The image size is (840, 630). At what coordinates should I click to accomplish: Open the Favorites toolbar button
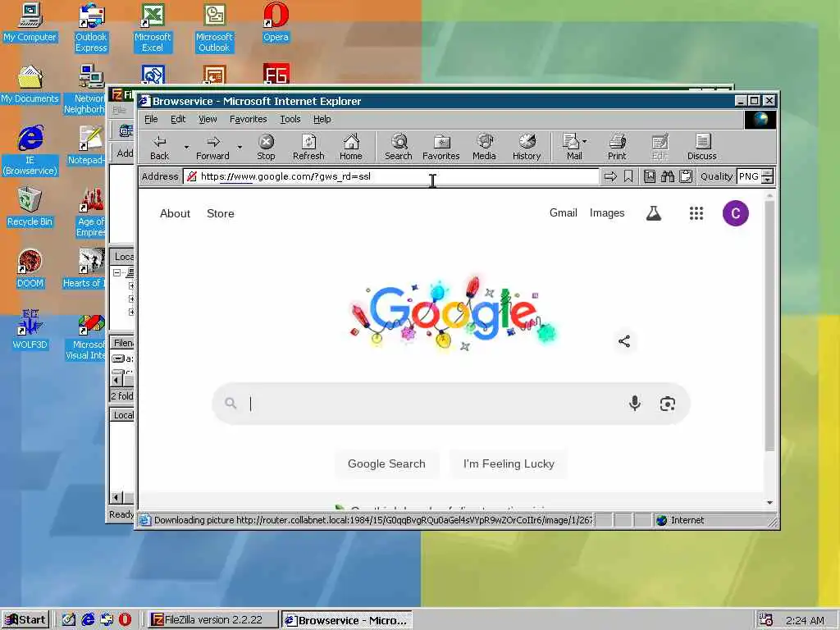441,147
